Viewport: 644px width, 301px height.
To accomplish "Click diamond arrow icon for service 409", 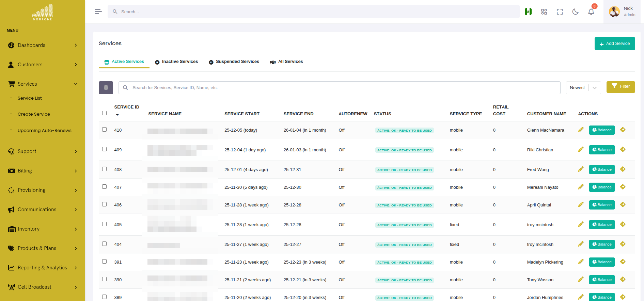I will [x=623, y=150].
